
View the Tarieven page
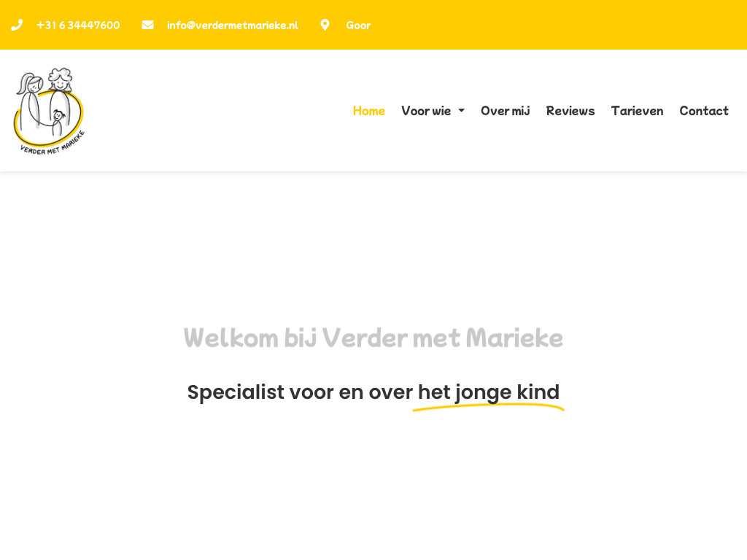click(x=637, y=111)
